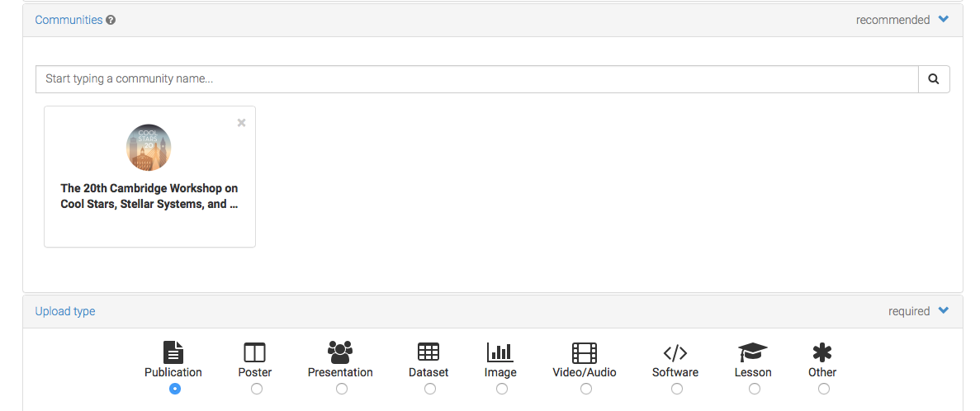980x411 pixels.
Task: Click the Publication document icon
Action: [x=173, y=352]
